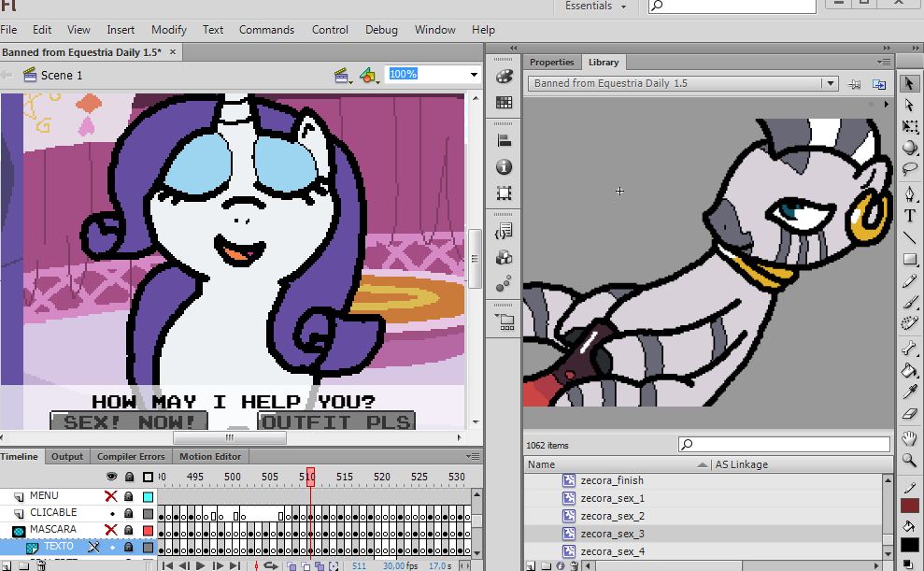Screen dimensions: 924x571
Task: Show the hidden MENU layer
Action: click(111, 496)
